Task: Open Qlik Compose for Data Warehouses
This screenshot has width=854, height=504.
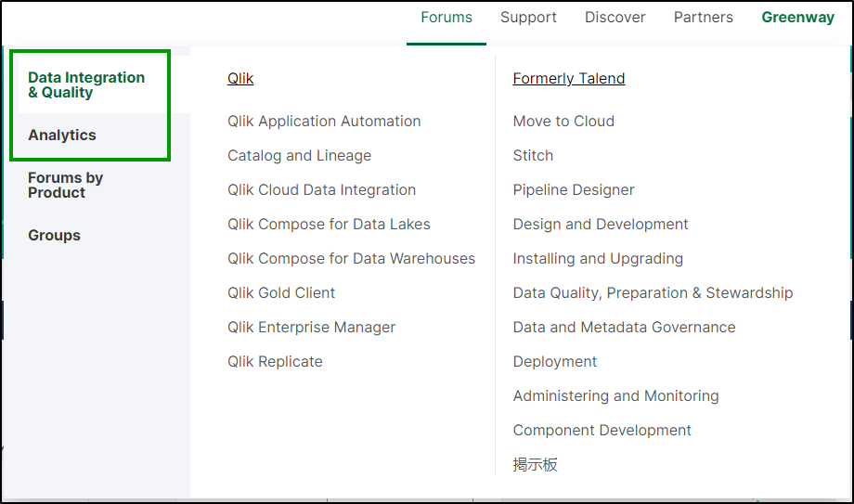Action: 351,258
